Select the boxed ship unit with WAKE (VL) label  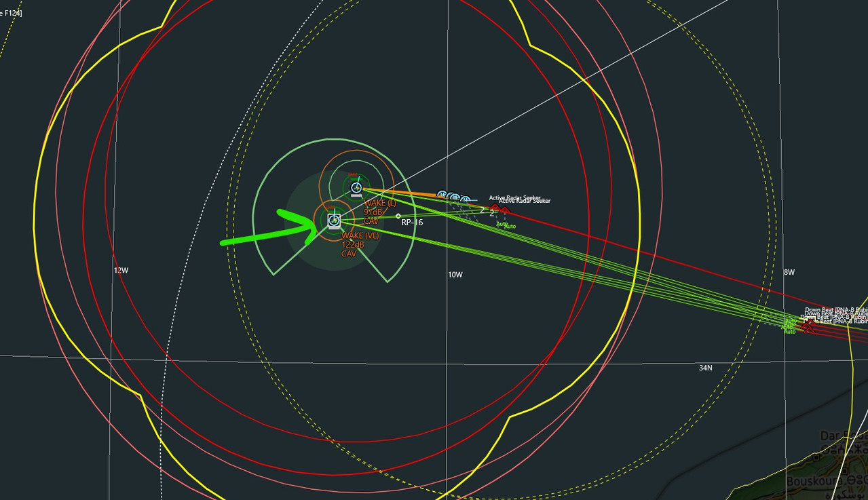333,220
